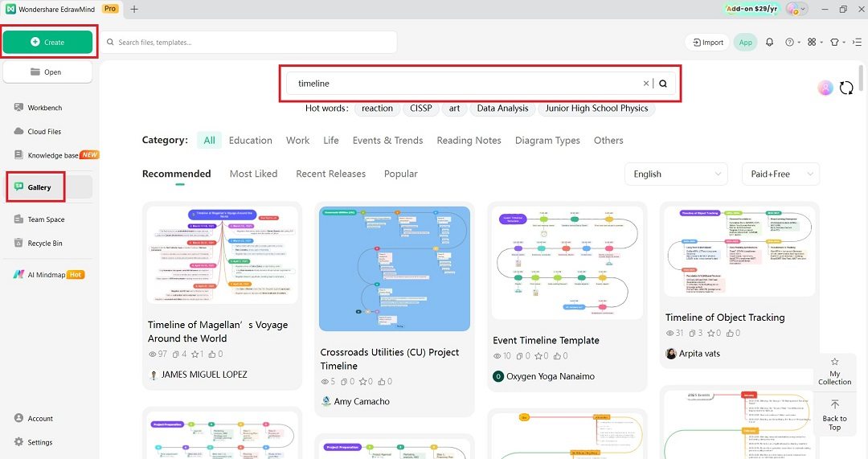Select the Others category
This screenshot has width=868, height=459.
click(x=608, y=141)
